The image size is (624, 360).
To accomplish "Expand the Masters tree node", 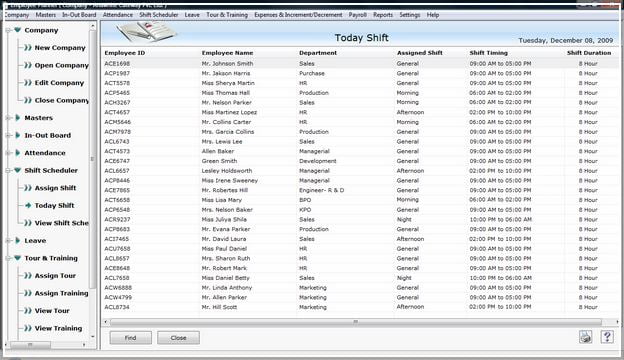I will click(x=18, y=118).
